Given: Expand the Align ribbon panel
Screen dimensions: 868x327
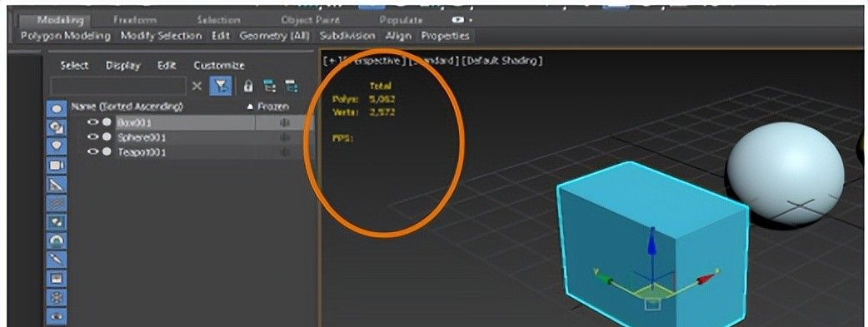Looking at the screenshot, I should click(398, 36).
